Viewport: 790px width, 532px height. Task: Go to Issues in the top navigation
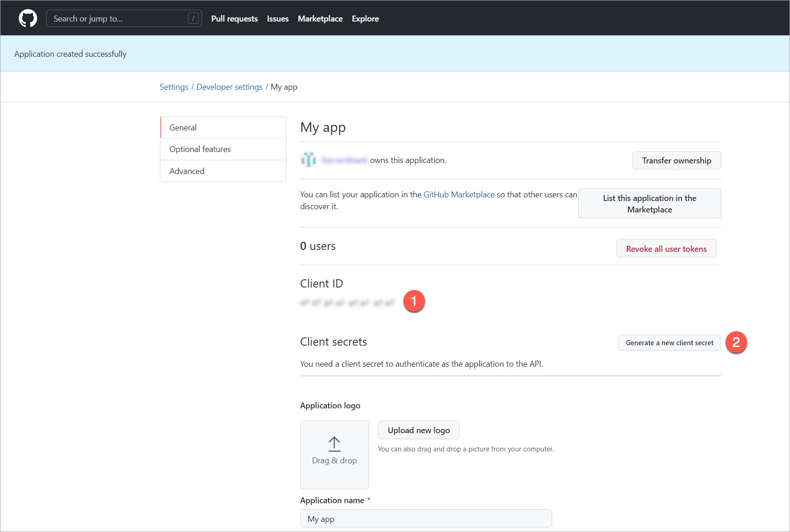click(x=278, y=19)
